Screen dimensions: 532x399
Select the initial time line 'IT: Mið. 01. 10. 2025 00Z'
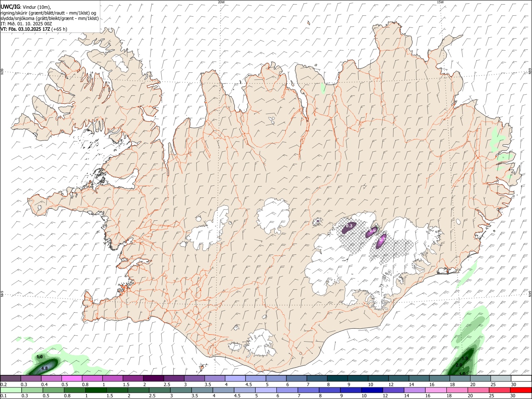coord(26,24)
